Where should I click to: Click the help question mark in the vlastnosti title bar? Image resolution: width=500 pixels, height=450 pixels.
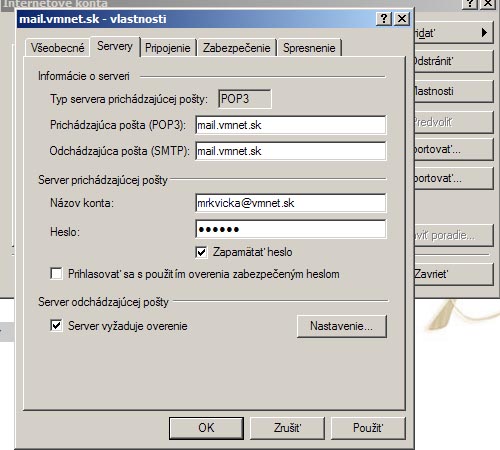[x=384, y=19]
